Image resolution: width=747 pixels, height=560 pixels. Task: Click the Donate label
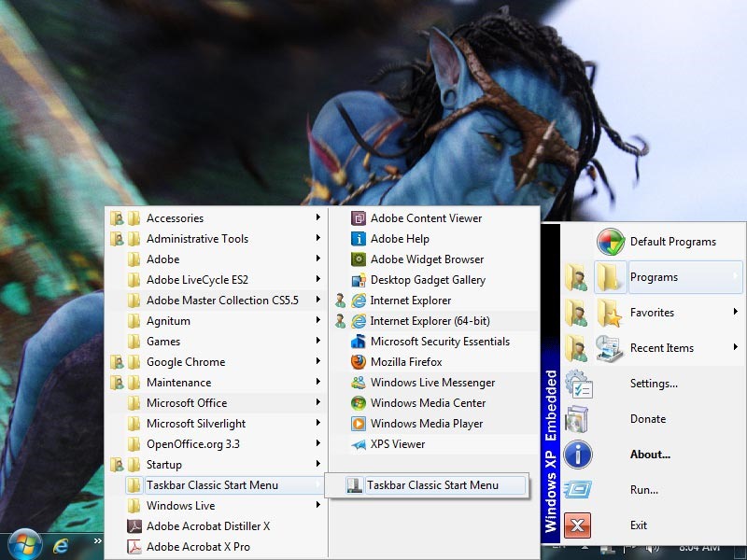pyautogui.click(x=648, y=419)
